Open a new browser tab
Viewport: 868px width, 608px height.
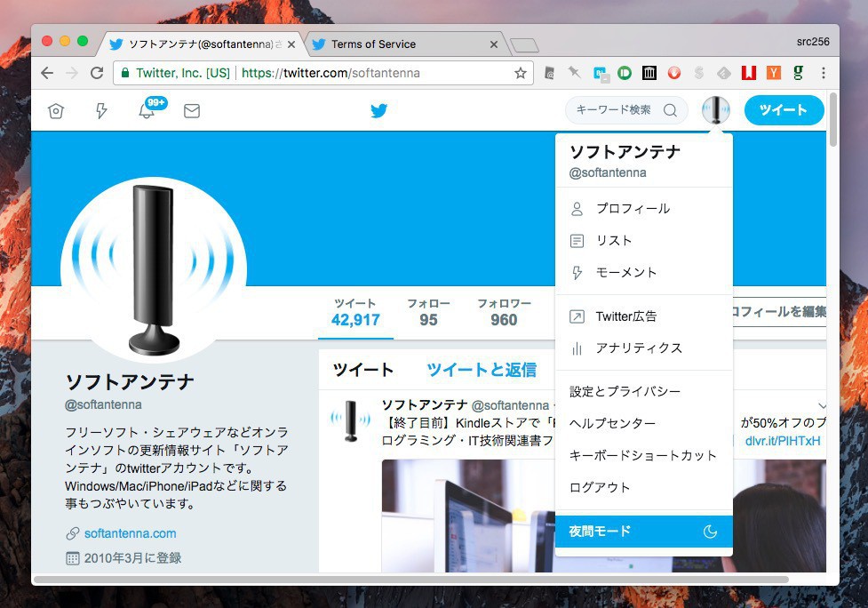tap(524, 44)
